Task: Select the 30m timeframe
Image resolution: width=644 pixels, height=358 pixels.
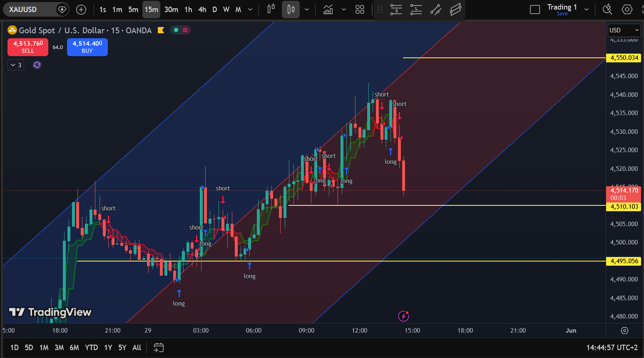Action: [171, 9]
